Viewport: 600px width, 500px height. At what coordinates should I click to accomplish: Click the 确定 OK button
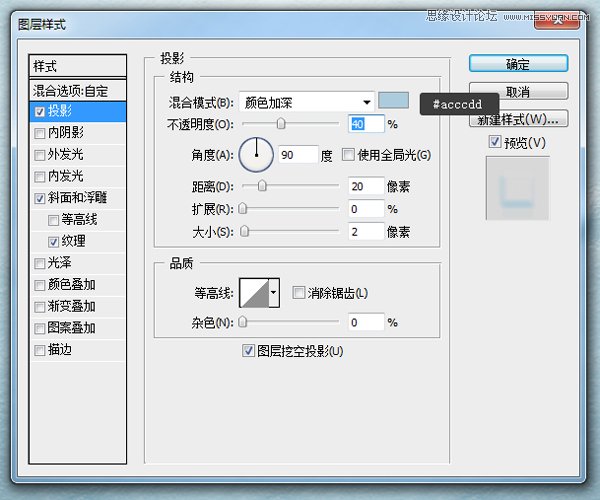click(518, 64)
